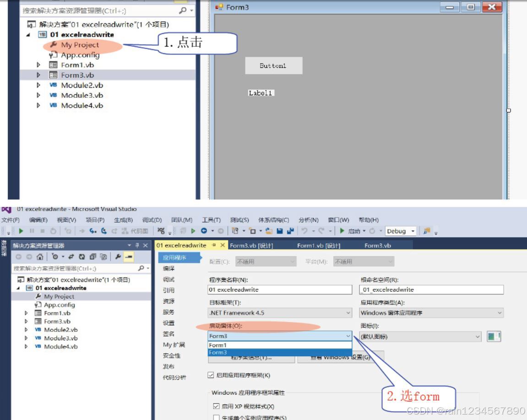This screenshot has height=420, width=527.
Task: Open the Debug configuration dropdown
Action: tap(401, 231)
